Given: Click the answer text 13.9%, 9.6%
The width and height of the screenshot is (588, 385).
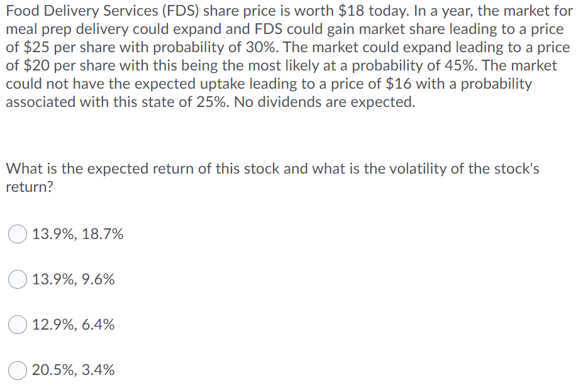Looking at the screenshot, I should click(x=74, y=279).
